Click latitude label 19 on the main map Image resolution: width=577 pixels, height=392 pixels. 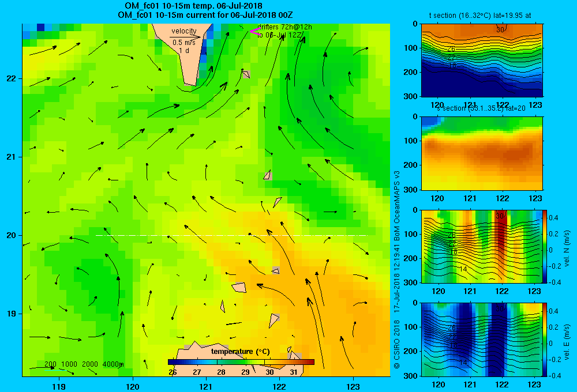tap(12, 314)
